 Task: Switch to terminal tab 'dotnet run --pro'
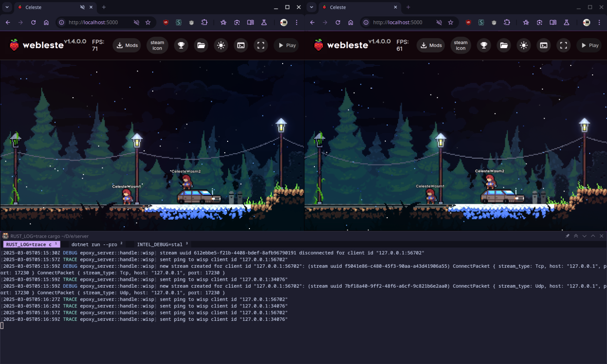97,244
